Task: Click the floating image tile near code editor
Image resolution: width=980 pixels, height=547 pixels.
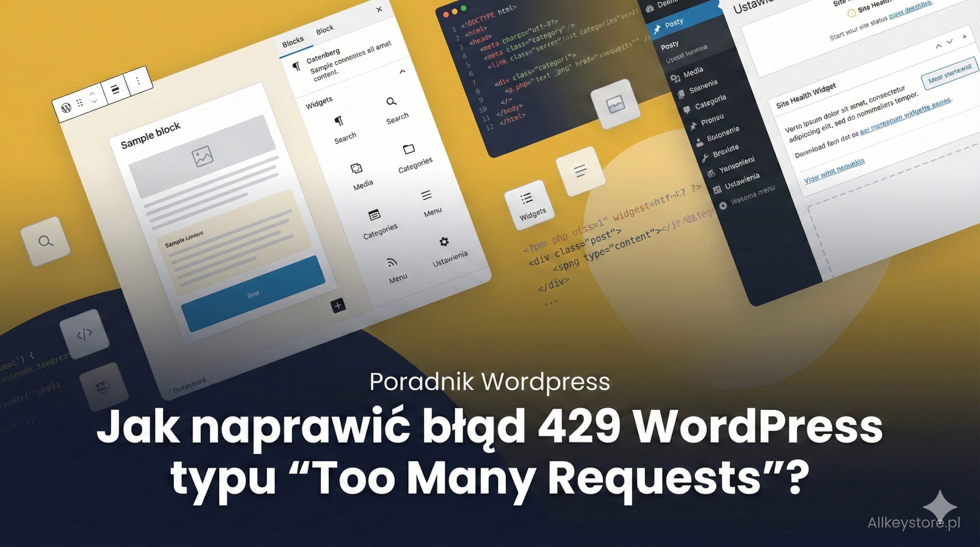Action: tap(616, 104)
